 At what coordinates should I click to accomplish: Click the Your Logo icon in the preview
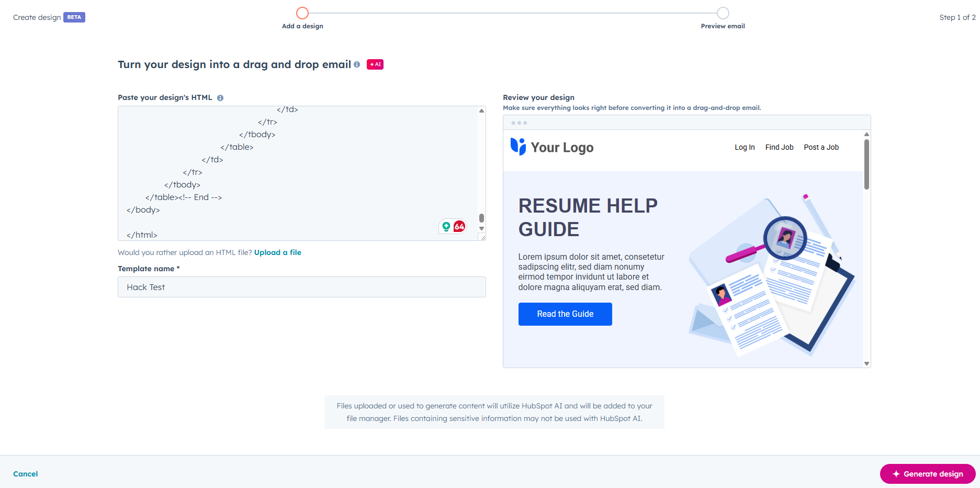pos(519,147)
